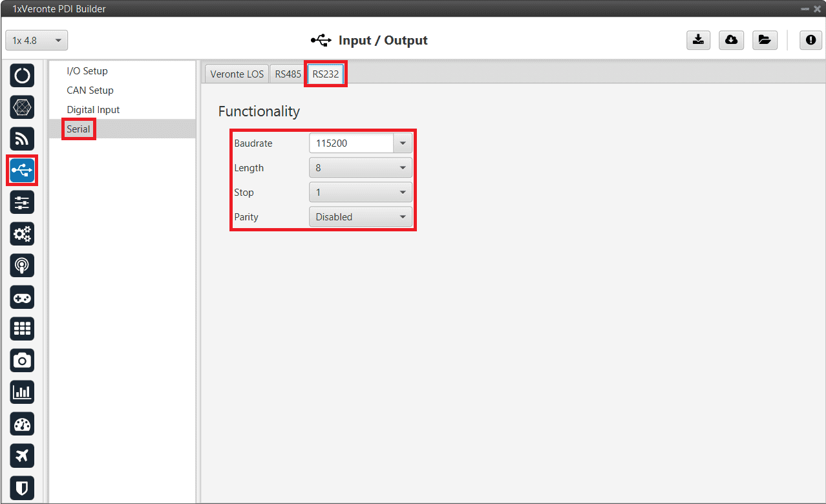This screenshot has width=826, height=504.
Task: Click the cloud download toolbar button
Action: (731, 40)
